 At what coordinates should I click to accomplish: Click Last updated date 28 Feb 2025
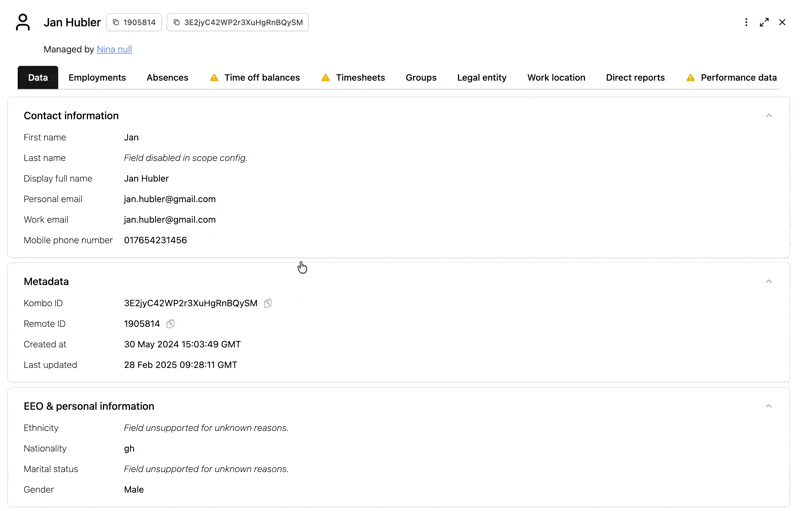(x=181, y=365)
